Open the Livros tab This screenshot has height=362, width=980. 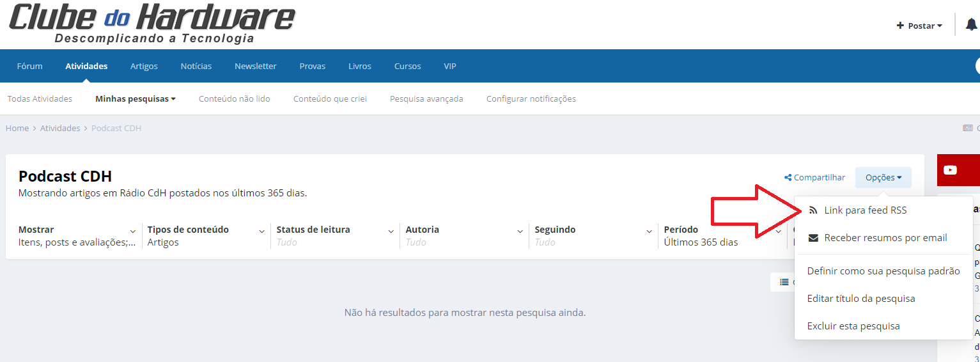[359, 66]
